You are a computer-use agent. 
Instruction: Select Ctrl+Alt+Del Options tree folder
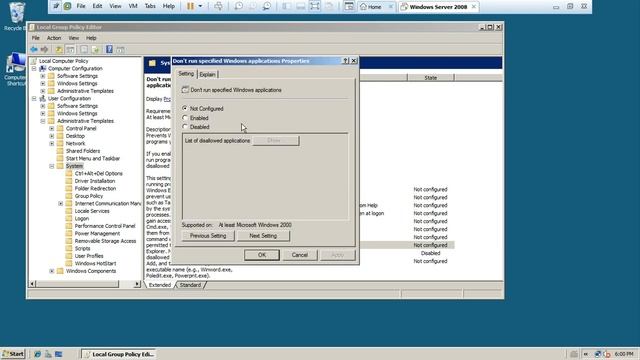[98, 173]
